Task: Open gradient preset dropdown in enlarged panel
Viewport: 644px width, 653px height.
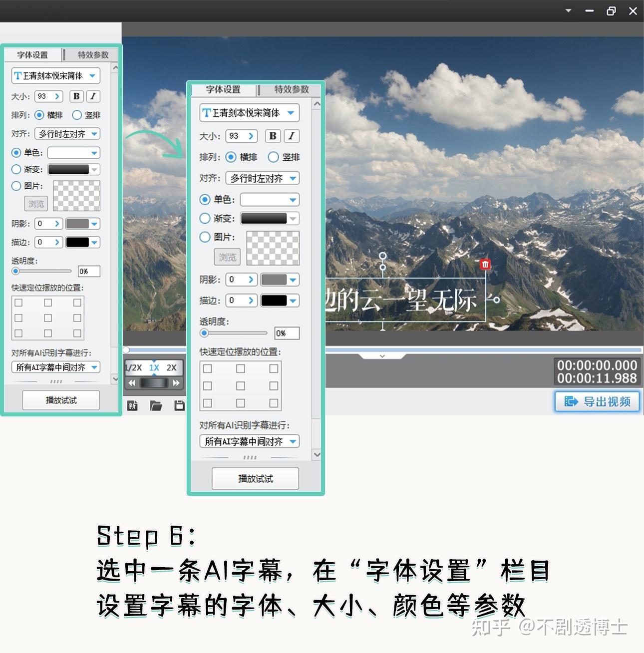Action: coord(293,218)
